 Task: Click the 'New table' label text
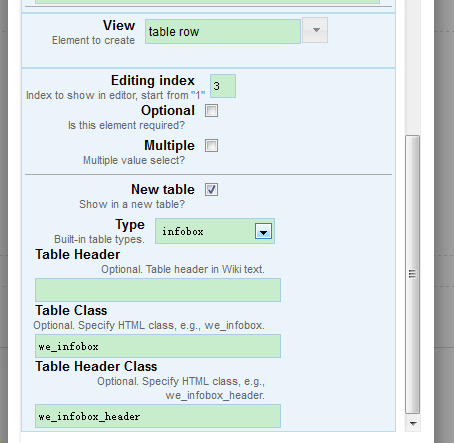pyautogui.click(x=163, y=189)
